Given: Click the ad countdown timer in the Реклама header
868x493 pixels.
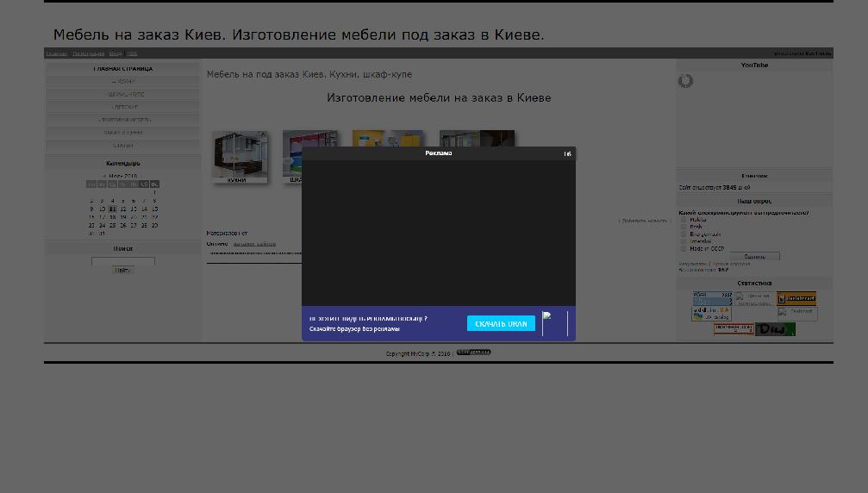Looking at the screenshot, I should coord(567,153).
